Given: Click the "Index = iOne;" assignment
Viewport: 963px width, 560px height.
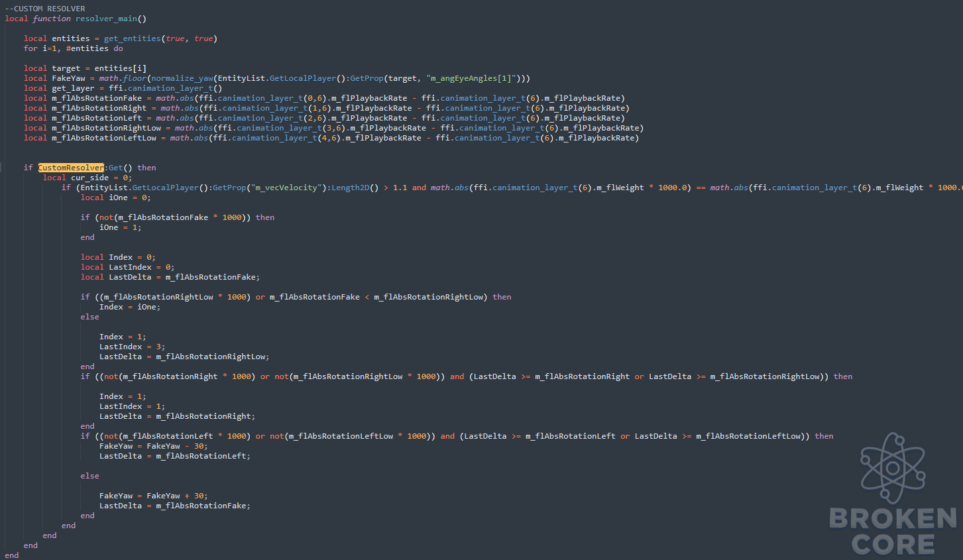Looking at the screenshot, I should click(130, 307).
